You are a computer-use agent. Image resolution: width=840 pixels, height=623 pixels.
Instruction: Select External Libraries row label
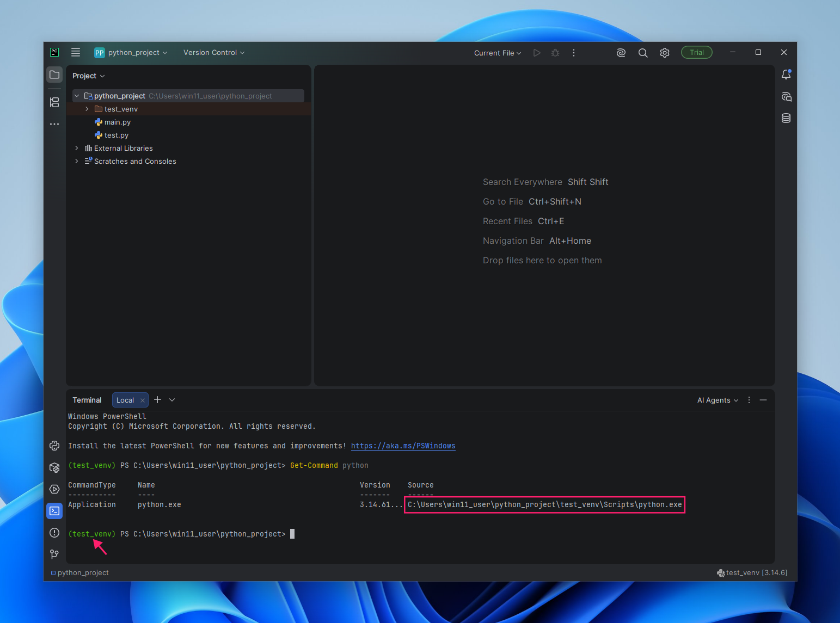[x=123, y=148]
